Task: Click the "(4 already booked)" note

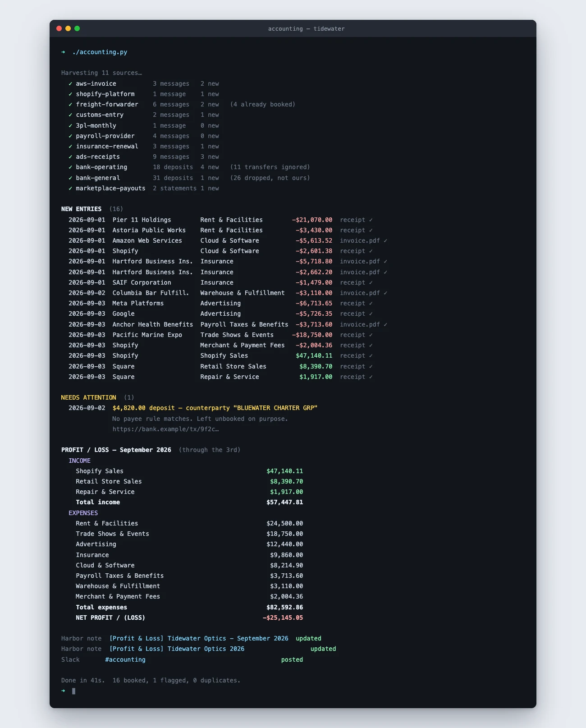Action: click(263, 104)
